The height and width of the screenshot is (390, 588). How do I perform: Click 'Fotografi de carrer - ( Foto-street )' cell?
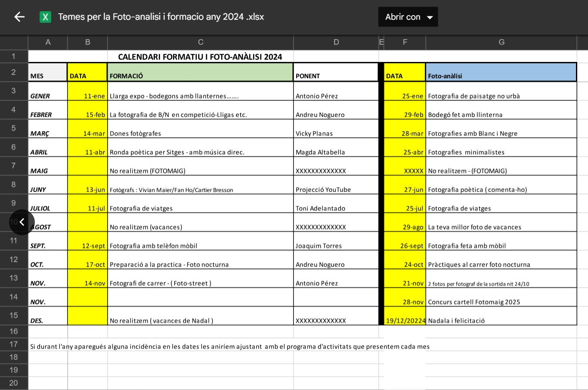[200, 279]
